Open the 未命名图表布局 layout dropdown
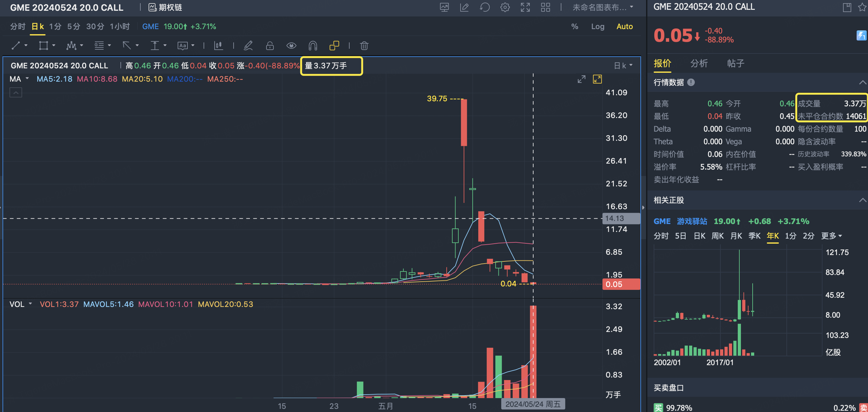868x412 pixels. pos(603,7)
